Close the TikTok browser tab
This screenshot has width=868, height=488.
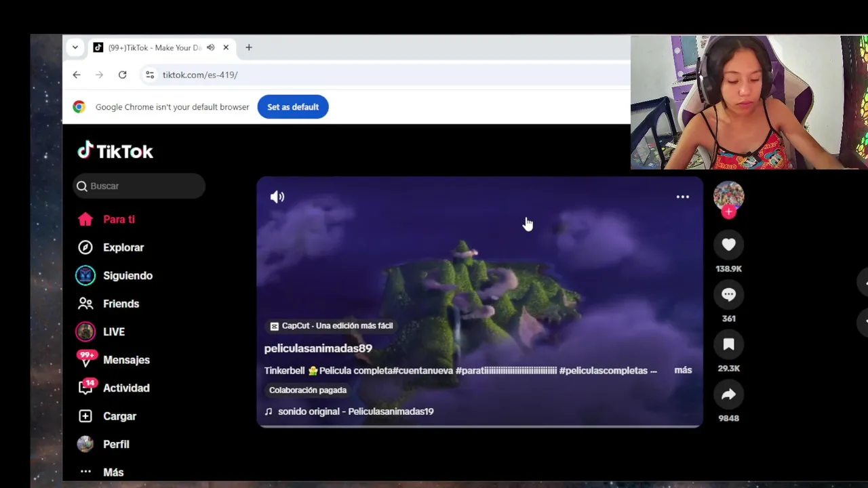[226, 47]
